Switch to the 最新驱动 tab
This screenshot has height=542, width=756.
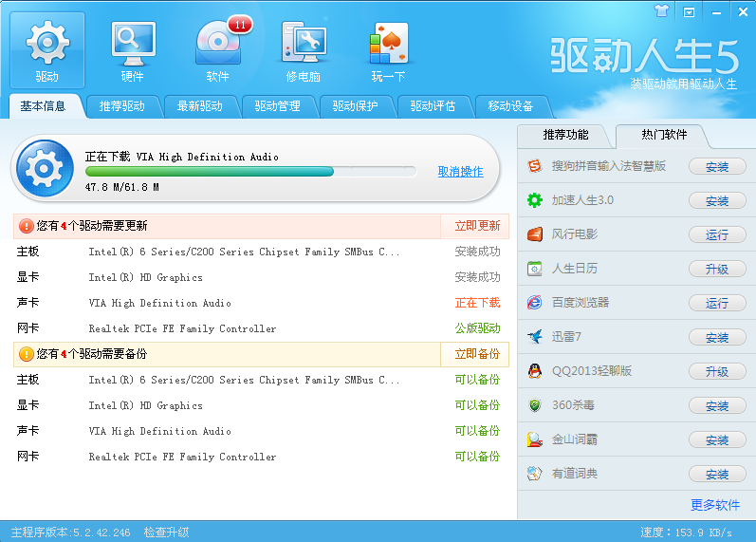tap(199, 106)
